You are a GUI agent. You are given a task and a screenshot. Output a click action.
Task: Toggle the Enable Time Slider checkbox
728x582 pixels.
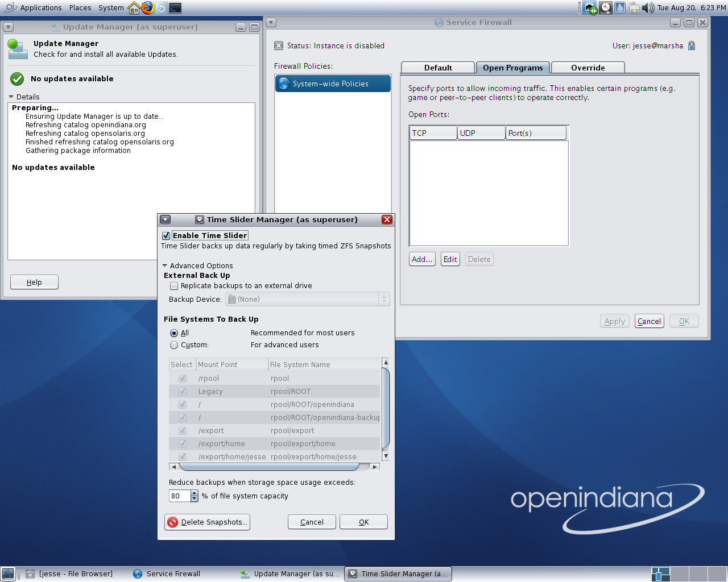(166, 235)
